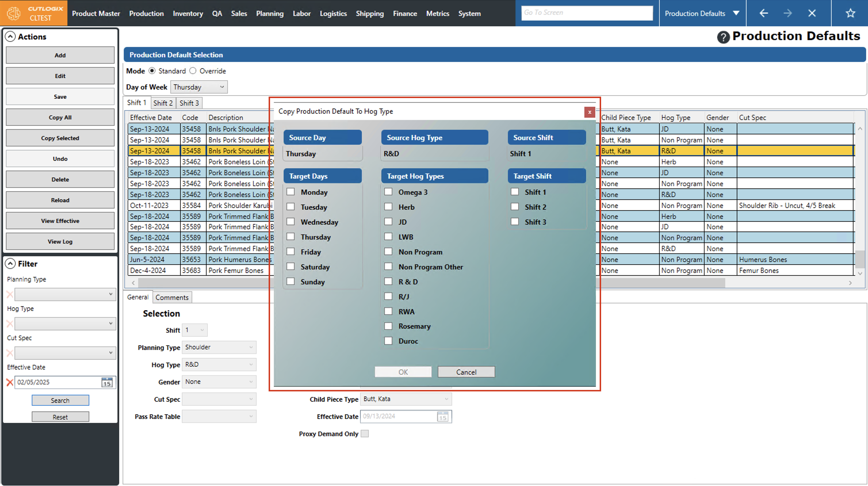This screenshot has height=486, width=868.
Task: Open the Day of Week dropdown
Action: [x=199, y=87]
